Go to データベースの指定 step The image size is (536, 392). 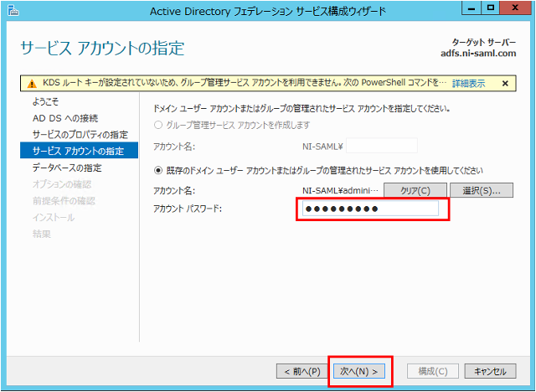67,168
